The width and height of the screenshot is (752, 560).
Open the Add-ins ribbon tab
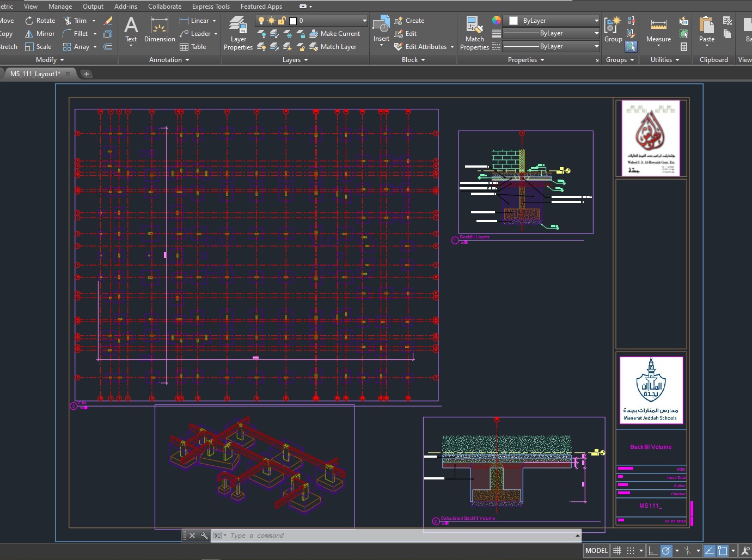[x=126, y=7]
